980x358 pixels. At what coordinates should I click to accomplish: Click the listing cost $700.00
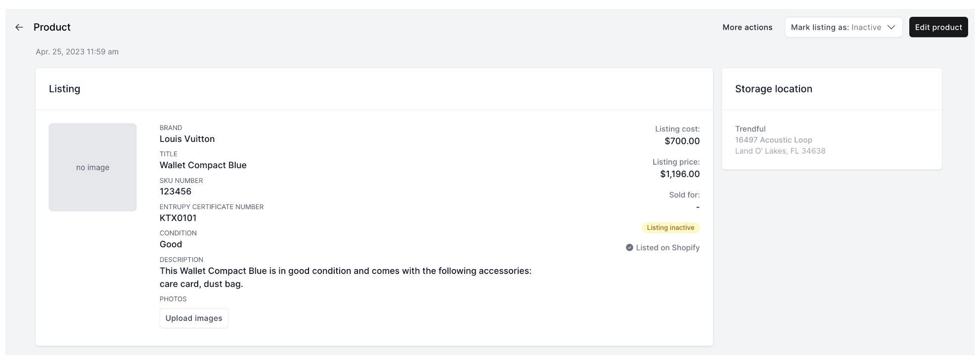pos(682,141)
